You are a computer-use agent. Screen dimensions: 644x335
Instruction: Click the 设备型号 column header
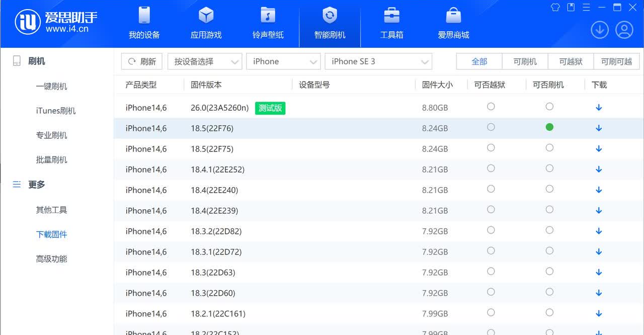point(314,85)
